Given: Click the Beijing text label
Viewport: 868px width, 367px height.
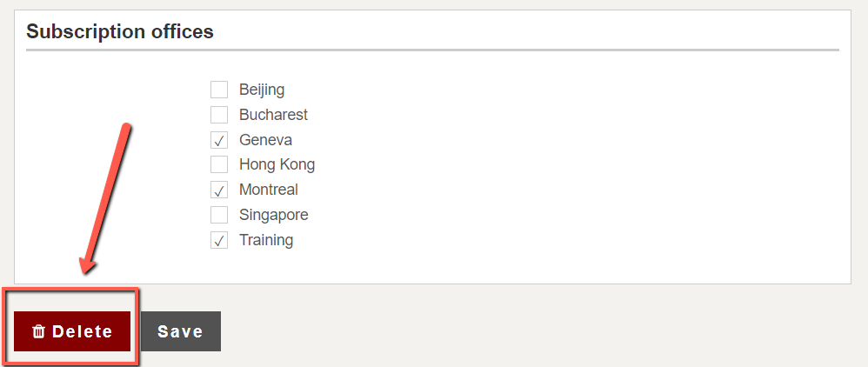Looking at the screenshot, I should pyautogui.click(x=262, y=90).
